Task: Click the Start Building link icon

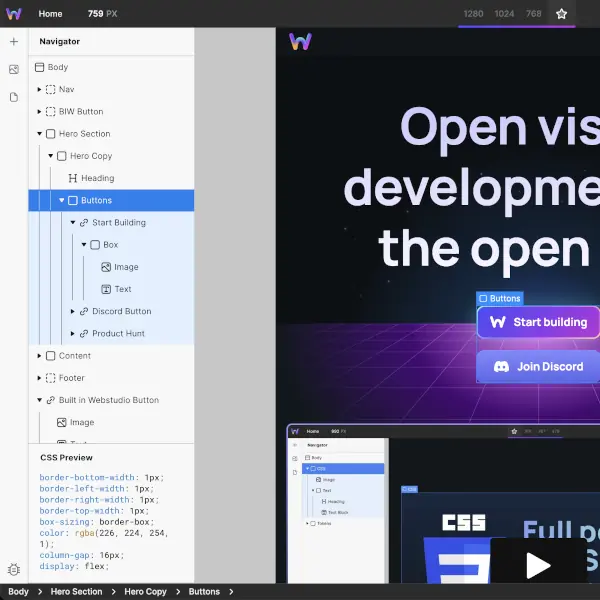Action: (84, 223)
